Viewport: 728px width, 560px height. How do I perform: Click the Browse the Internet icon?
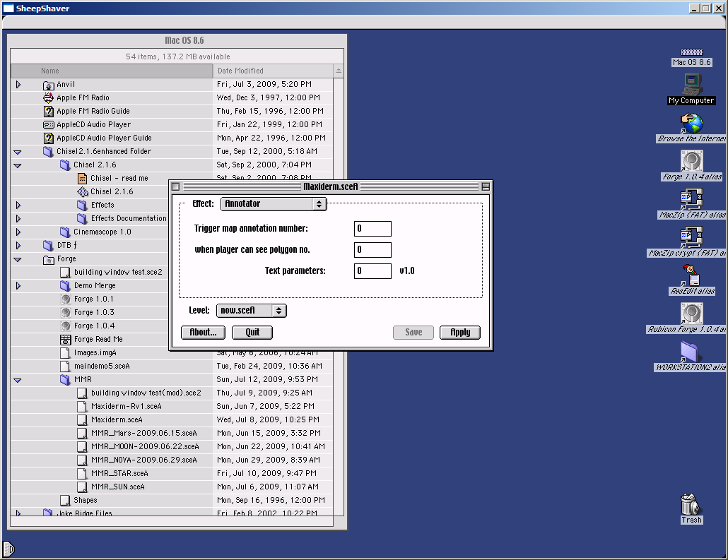coord(691,124)
